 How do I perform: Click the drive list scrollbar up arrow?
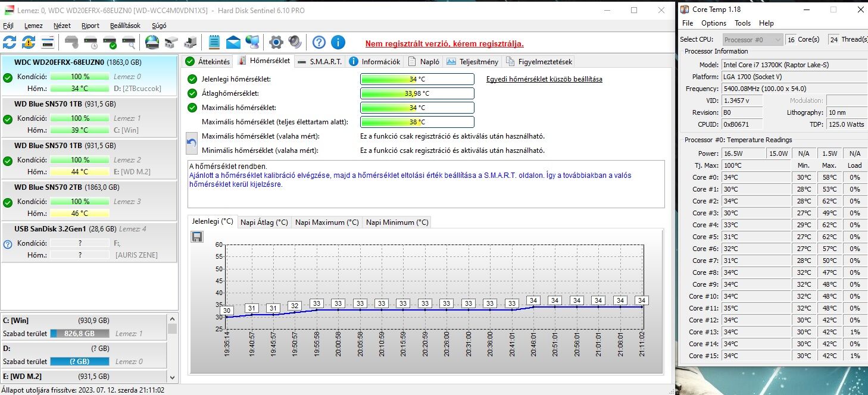172,319
